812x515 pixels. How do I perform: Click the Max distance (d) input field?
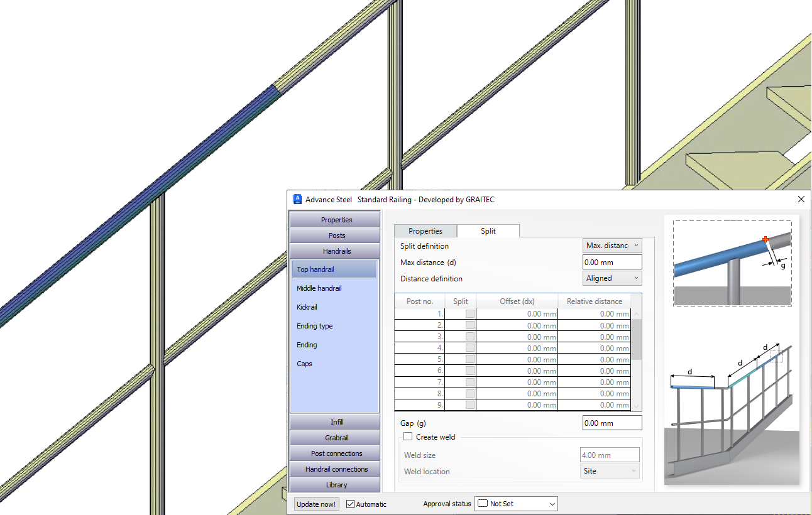pos(612,262)
